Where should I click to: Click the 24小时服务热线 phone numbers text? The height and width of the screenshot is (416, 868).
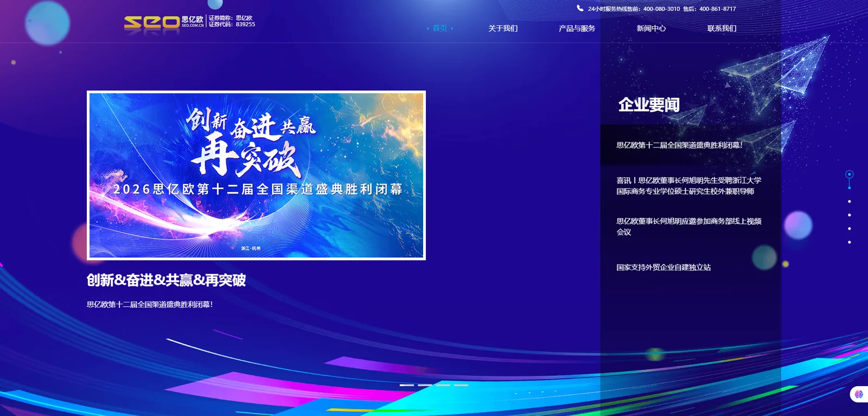[662, 9]
